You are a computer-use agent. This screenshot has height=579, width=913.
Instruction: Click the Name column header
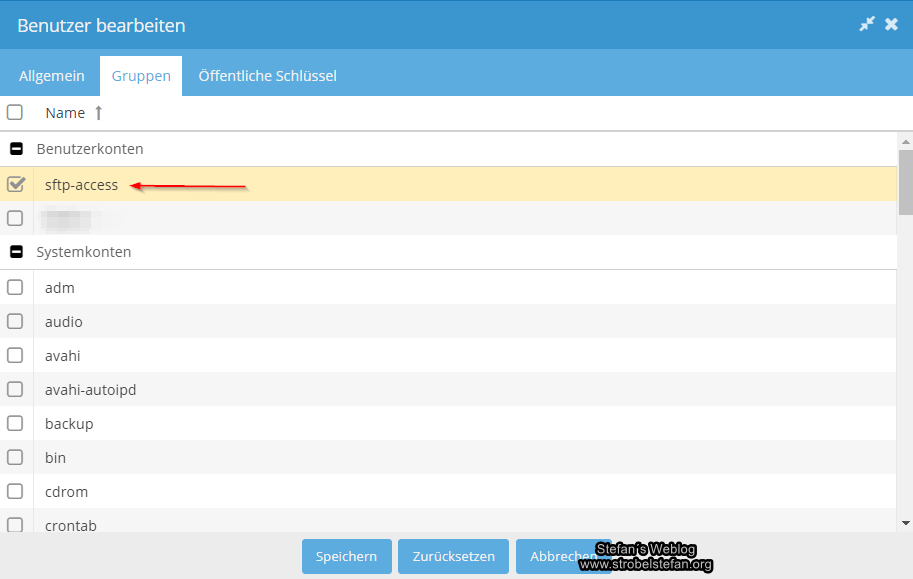click(x=65, y=113)
